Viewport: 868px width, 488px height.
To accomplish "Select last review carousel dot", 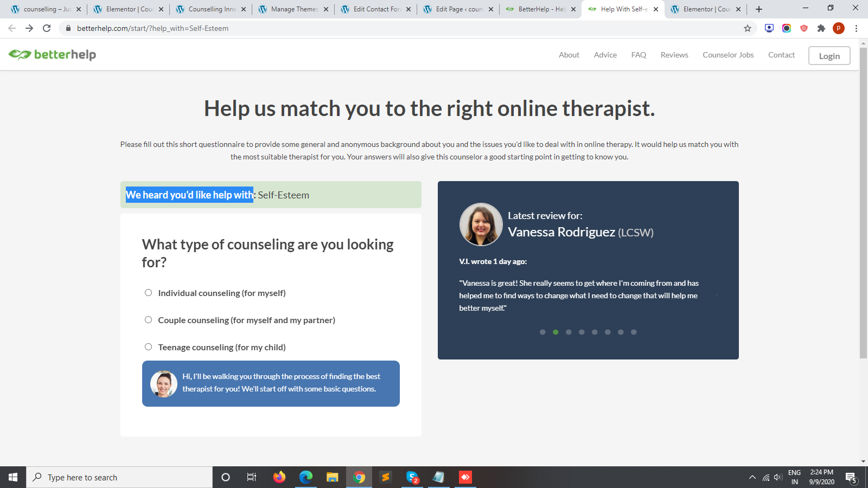I will (634, 332).
